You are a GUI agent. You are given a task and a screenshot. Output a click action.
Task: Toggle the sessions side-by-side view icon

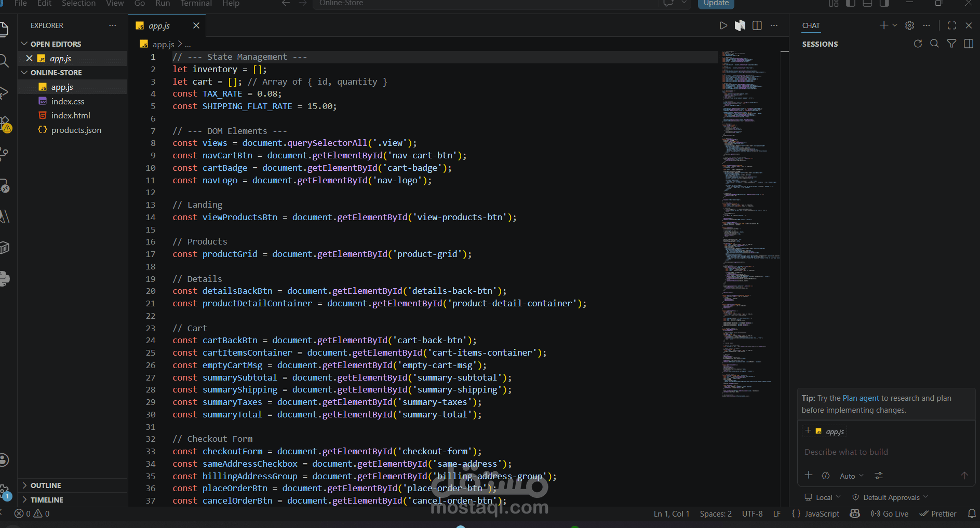point(969,44)
